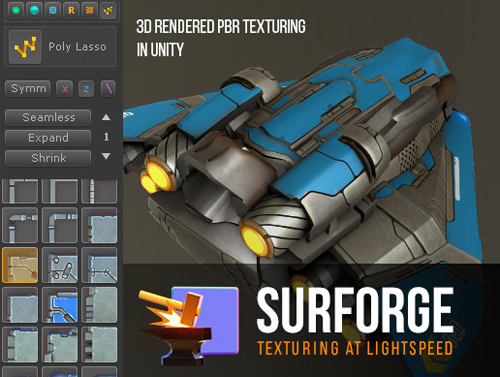
Task: Select the orange hatched stripes icon
Action: (90, 10)
